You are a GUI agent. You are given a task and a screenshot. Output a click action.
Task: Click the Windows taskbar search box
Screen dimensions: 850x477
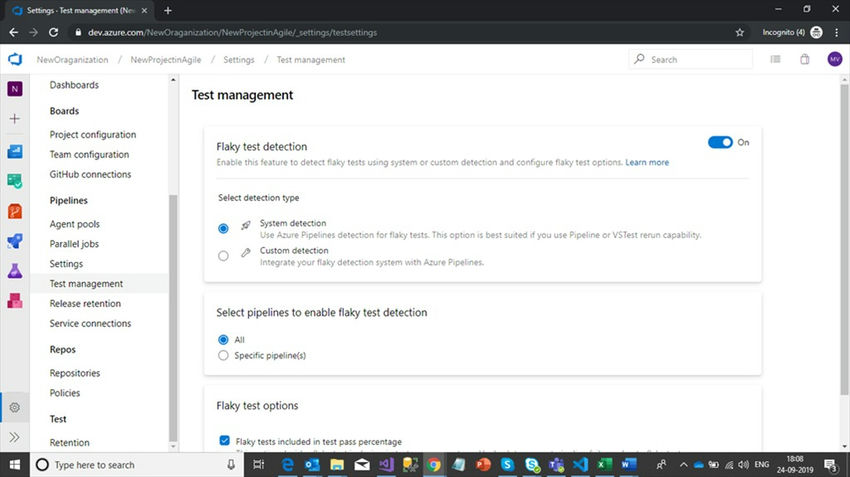pos(136,465)
